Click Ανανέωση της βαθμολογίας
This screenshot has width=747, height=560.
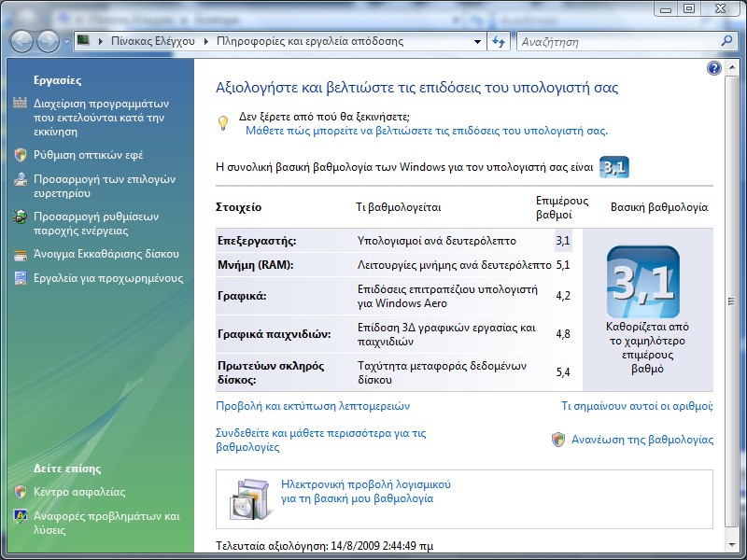(642, 439)
